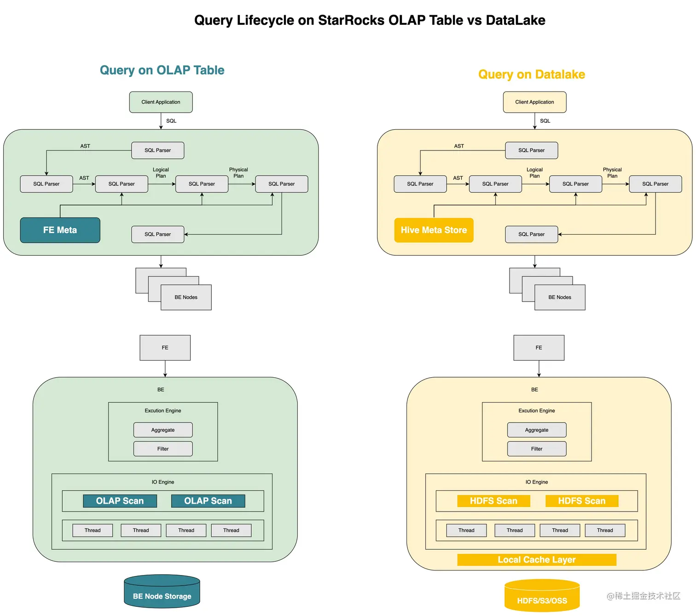Select the 'Query on OLAP Table' heading

(162, 70)
